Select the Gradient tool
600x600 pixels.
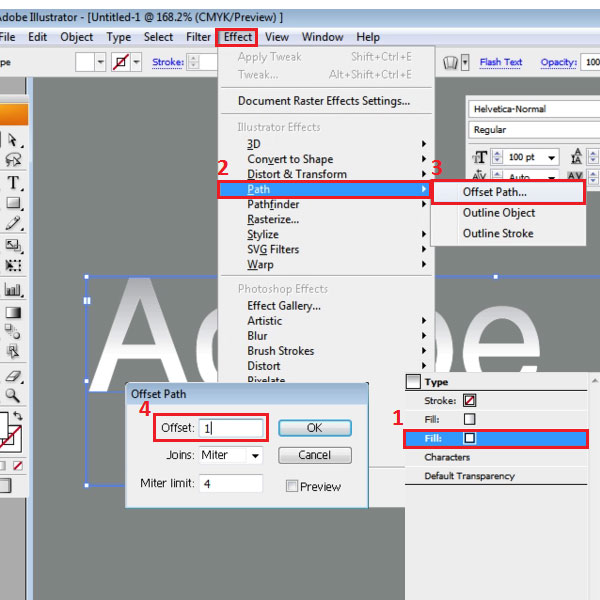[13, 313]
